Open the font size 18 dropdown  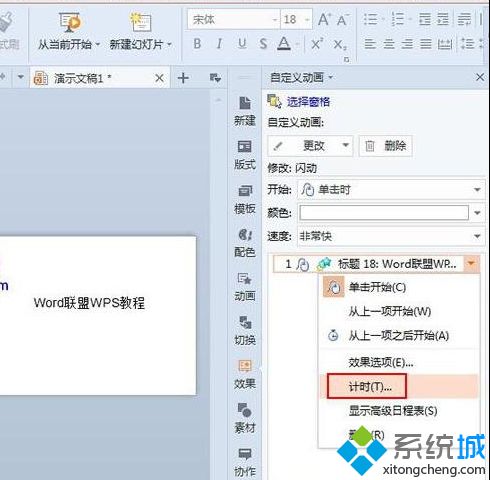(307, 20)
